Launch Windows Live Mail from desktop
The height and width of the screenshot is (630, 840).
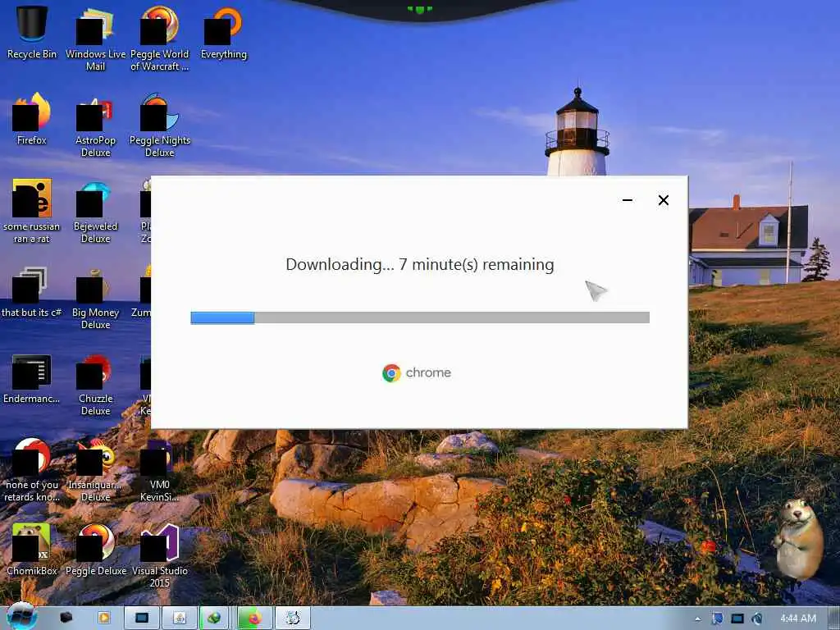(95, 38)
